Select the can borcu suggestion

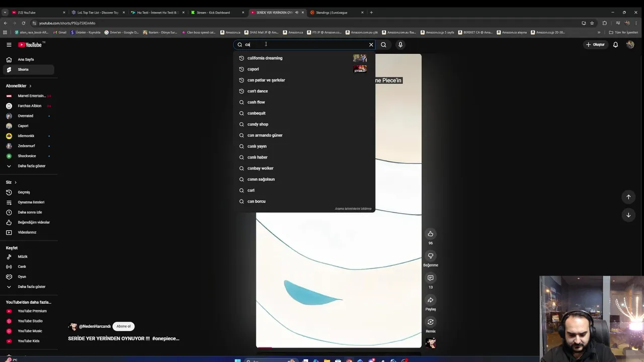tap(304, 202)
